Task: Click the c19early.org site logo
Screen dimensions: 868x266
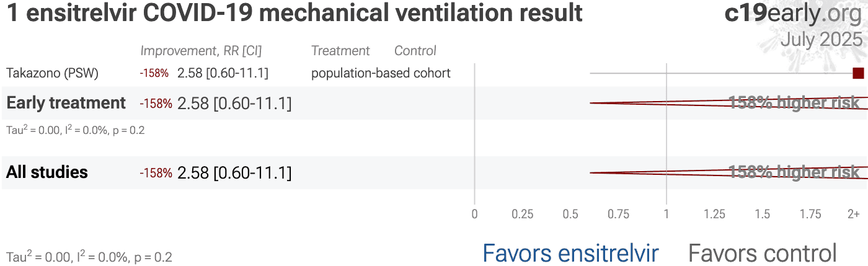Action: (x=794, y=14)
